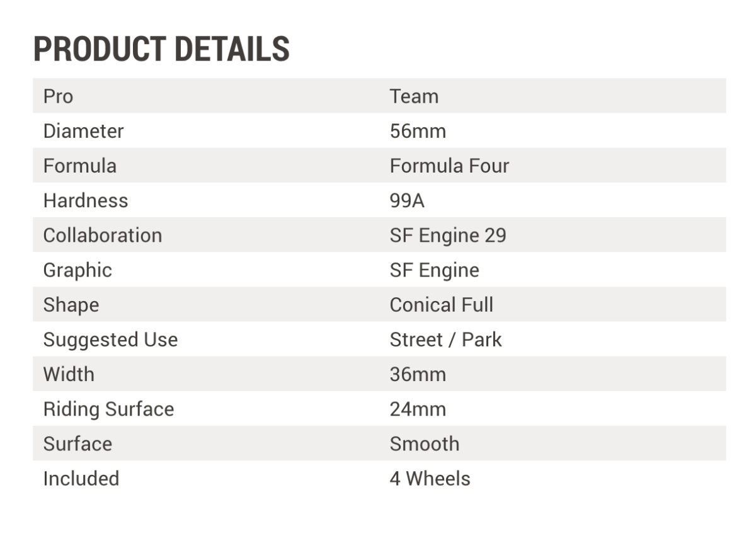
Task: Select the Collaboration row label
Action: pos(103,235)
